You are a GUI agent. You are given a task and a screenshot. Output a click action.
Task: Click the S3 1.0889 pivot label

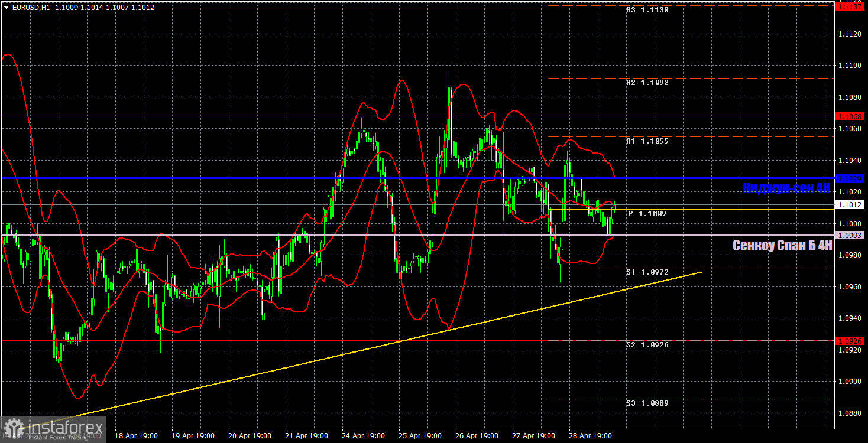pos(647,403)
